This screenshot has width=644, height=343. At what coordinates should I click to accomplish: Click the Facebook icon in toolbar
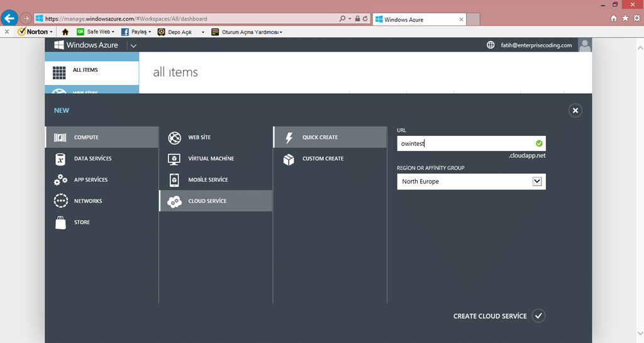pos(125,31)
